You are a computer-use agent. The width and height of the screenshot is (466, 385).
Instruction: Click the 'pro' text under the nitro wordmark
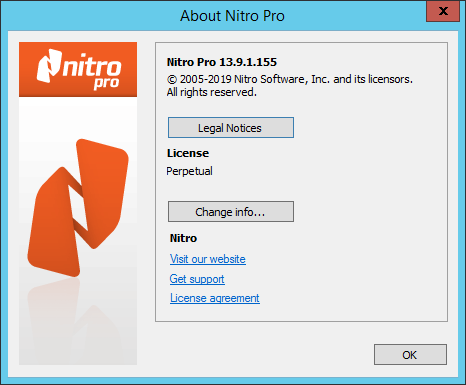[106, 83]
